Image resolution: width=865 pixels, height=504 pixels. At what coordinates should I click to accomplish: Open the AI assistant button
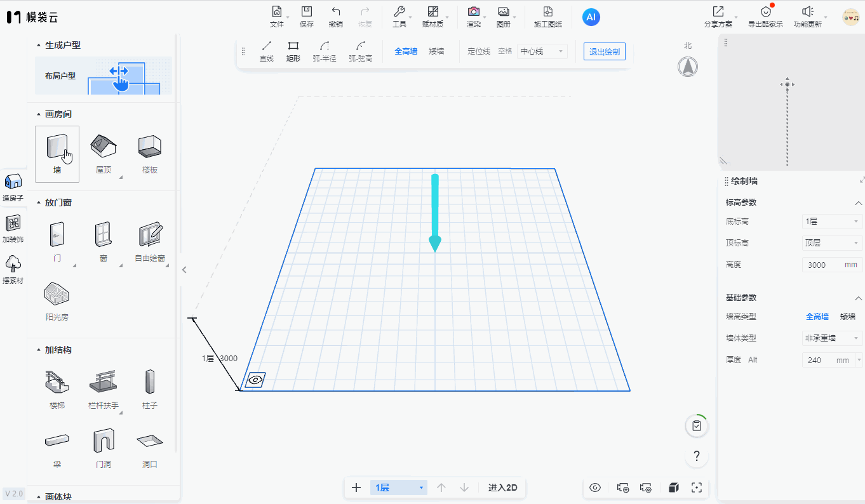click(x=591, y=18)
